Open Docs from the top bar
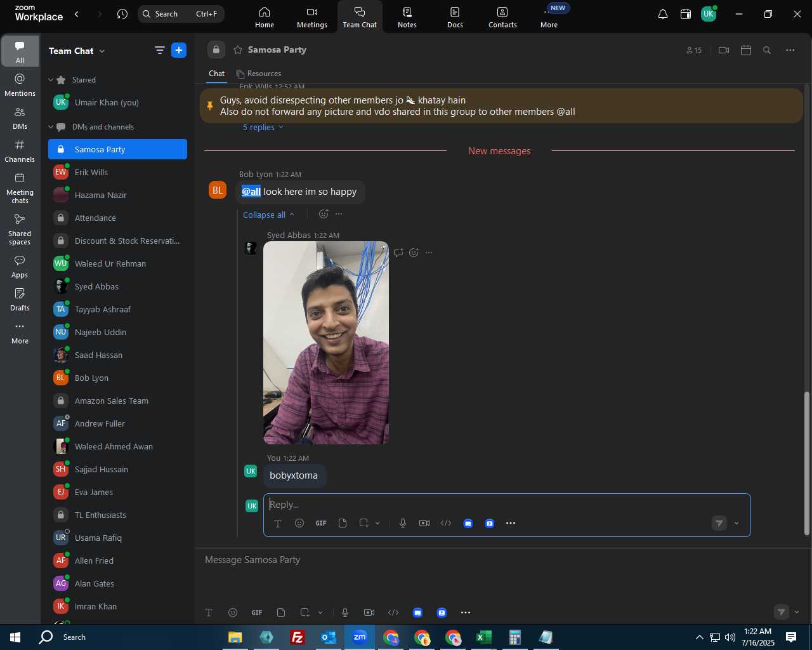This screenshot has width=812, height=650. [455, 17]
